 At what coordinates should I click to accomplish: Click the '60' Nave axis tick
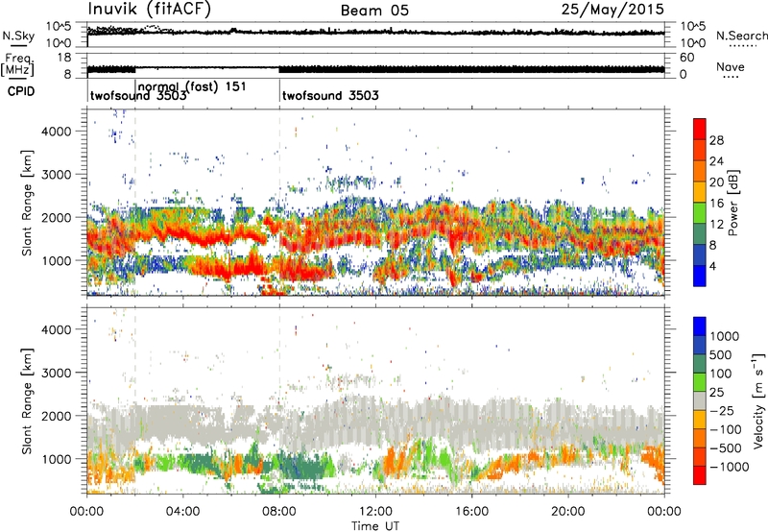(686, 58)
